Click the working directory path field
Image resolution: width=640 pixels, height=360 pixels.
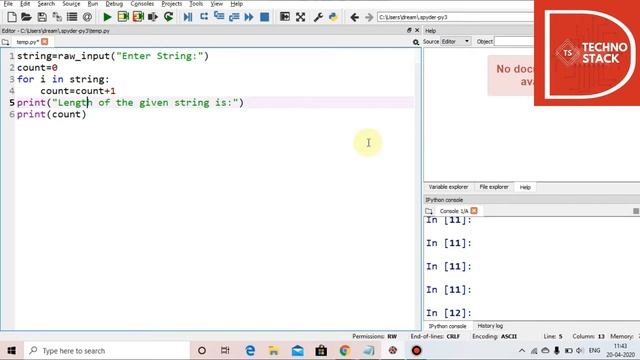455,17
